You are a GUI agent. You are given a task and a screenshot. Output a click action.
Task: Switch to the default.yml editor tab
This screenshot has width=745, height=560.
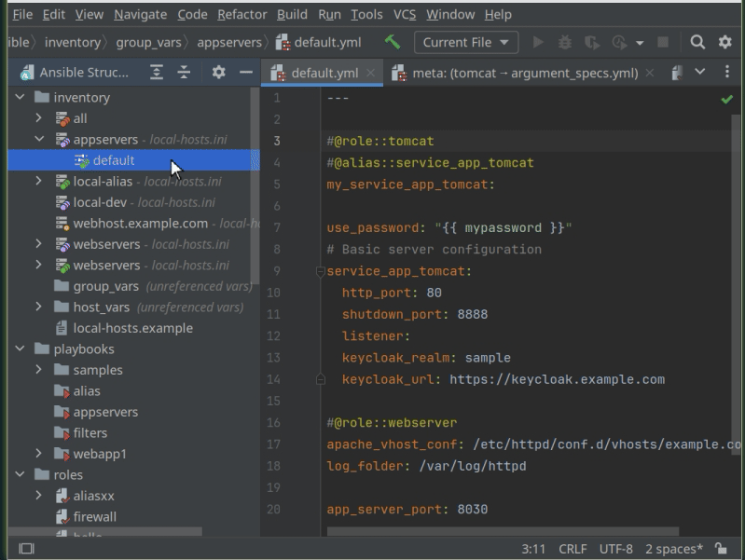click(322, 73)
